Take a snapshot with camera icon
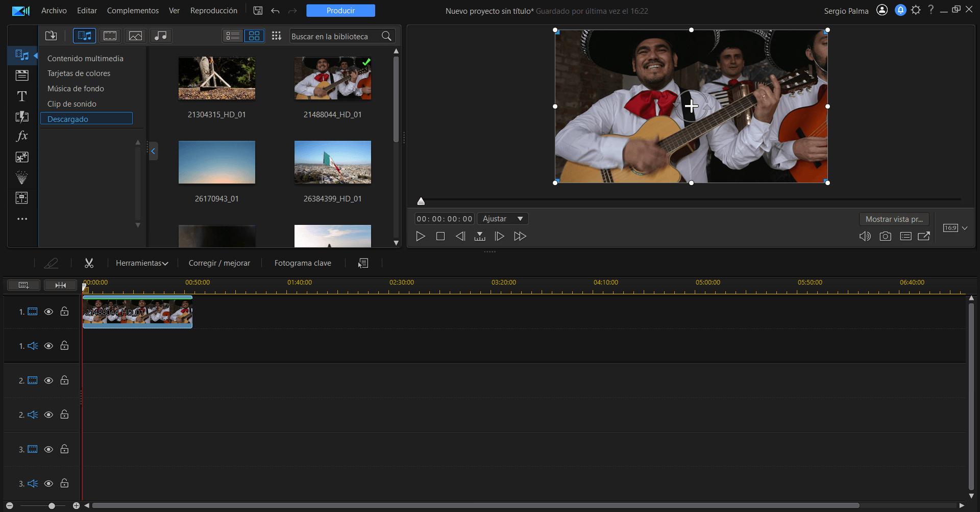The width and height of the screenshot is (980, 512). [x=885, y=236]
